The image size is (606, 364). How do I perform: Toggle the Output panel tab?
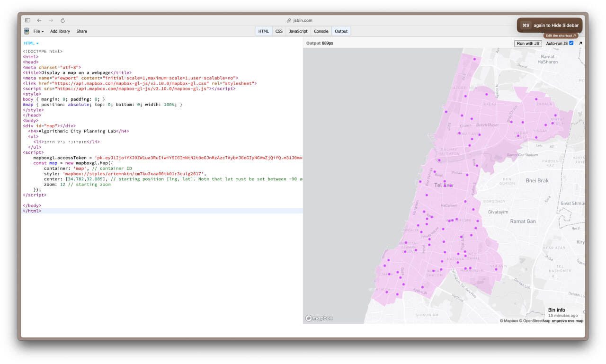coord(341,31)
